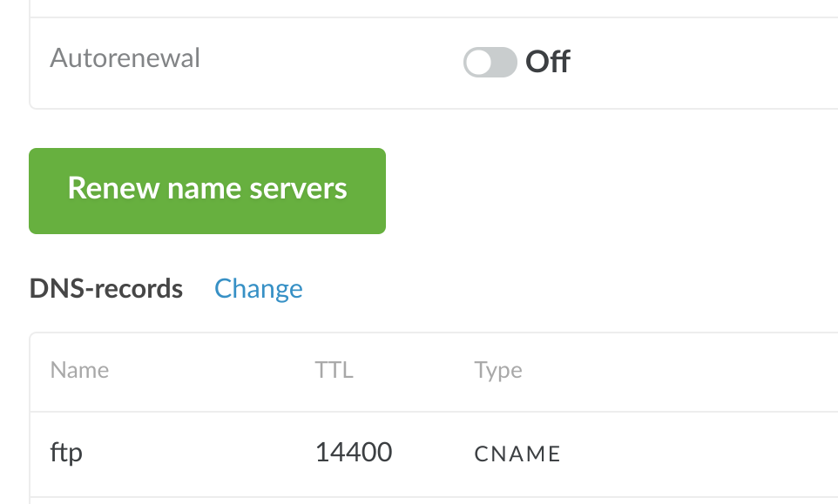Select the ftp record name
838x504 pixels.
pyautogui.click(x=66, y=453)
